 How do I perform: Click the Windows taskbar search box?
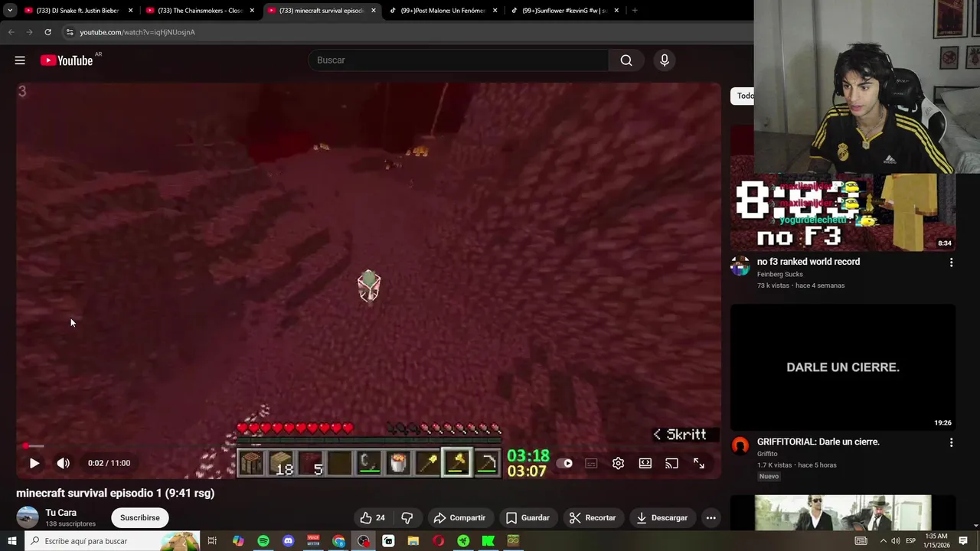click(112, 541)
